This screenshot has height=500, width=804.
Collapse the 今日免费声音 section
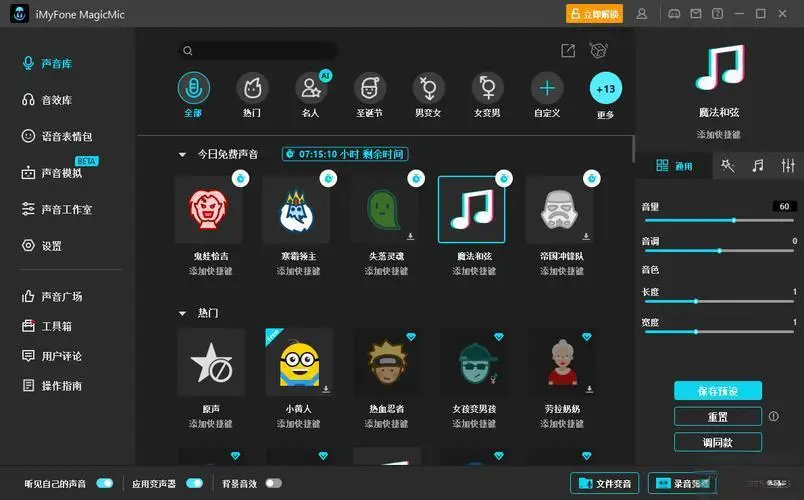[182, 155]
